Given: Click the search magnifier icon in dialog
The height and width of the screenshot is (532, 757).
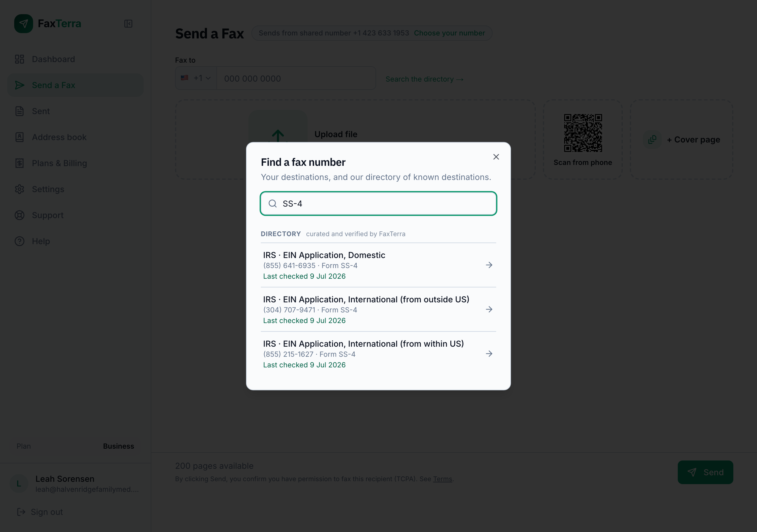Looking at the screenshot, I should (x=273, y=204).
